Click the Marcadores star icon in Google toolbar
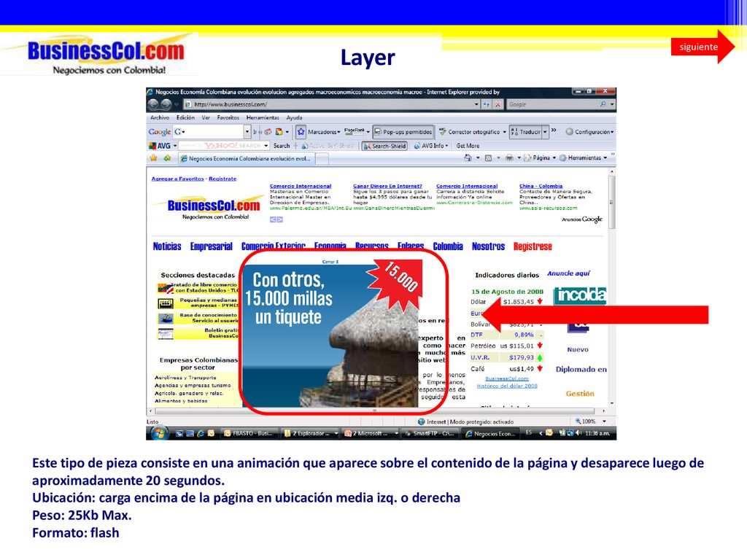This screenshot has height=560, width=747. 301,132
